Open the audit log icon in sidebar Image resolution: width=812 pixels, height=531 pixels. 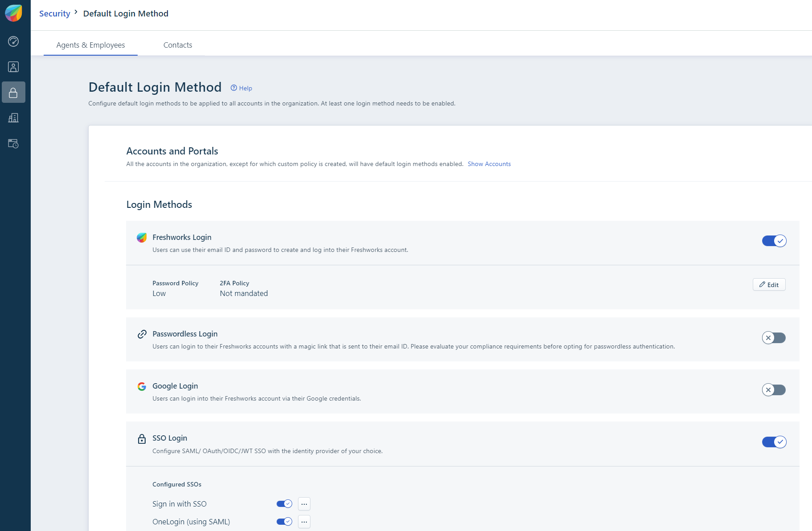click(x=13, y=143)
